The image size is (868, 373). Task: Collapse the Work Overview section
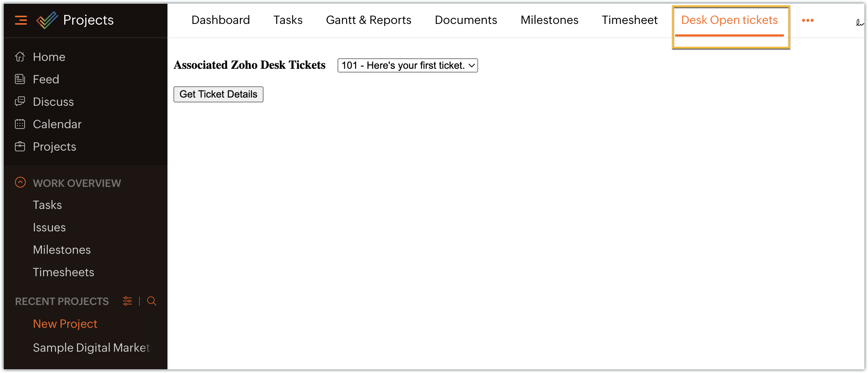click(20, 182)
